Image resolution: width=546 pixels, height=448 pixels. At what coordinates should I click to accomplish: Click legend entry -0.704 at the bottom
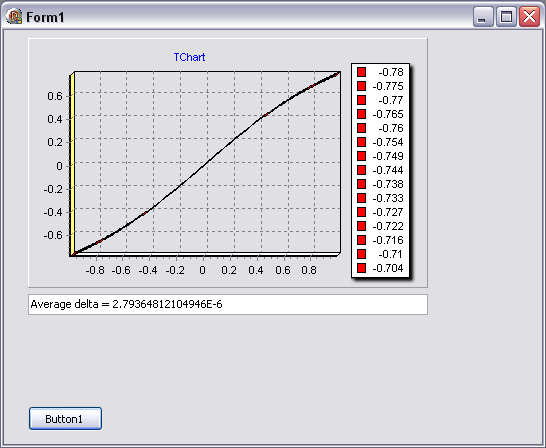(x=380, y=268)
